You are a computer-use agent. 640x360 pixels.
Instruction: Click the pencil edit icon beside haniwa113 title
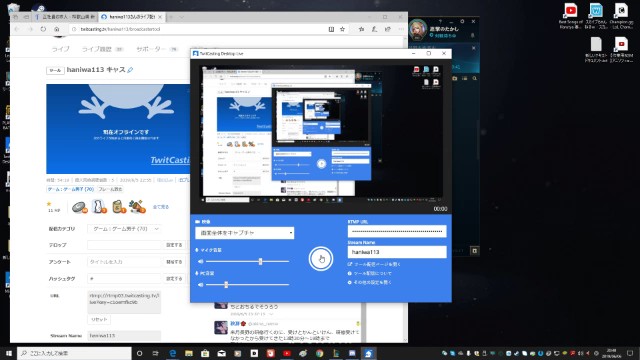pos(130,70)
